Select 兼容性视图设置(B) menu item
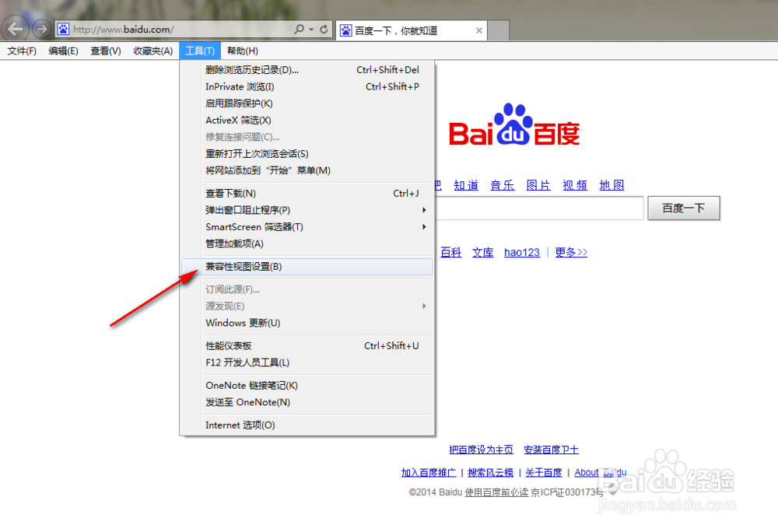The image size is (778, 532). point(307,267)
